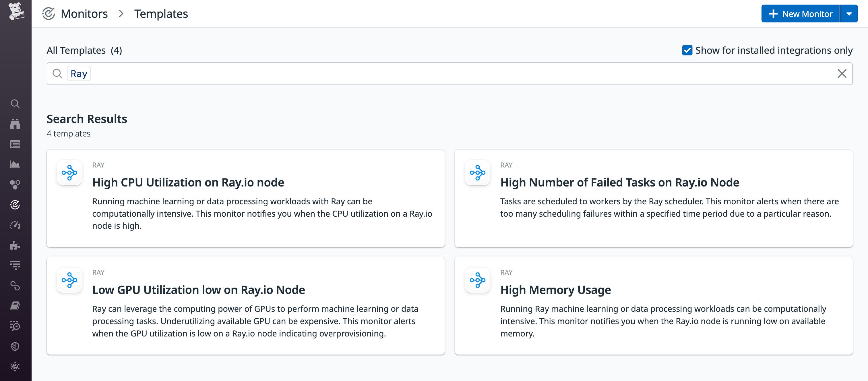
Task: Select the Infrastructure hexagons icon
Action: [x=15, y=184]
